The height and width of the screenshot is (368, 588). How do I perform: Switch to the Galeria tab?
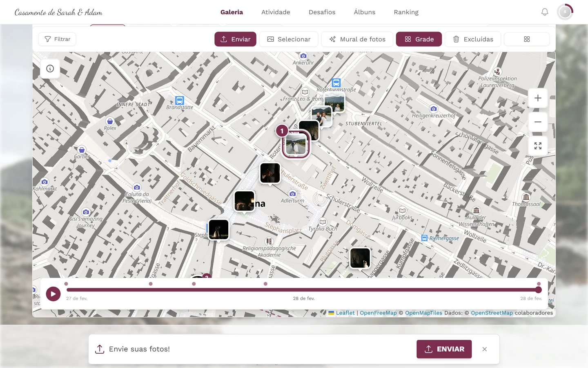coord(232,12)
